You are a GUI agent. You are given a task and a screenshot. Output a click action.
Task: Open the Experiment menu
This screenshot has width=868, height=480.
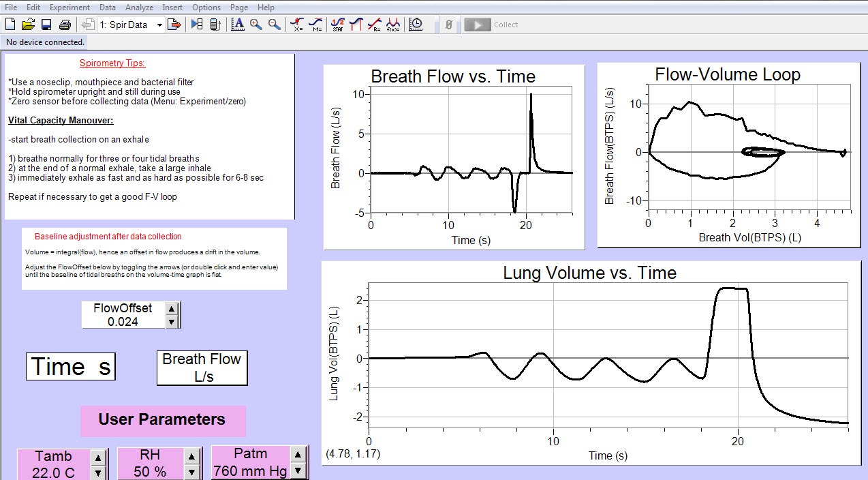[69, 7]
